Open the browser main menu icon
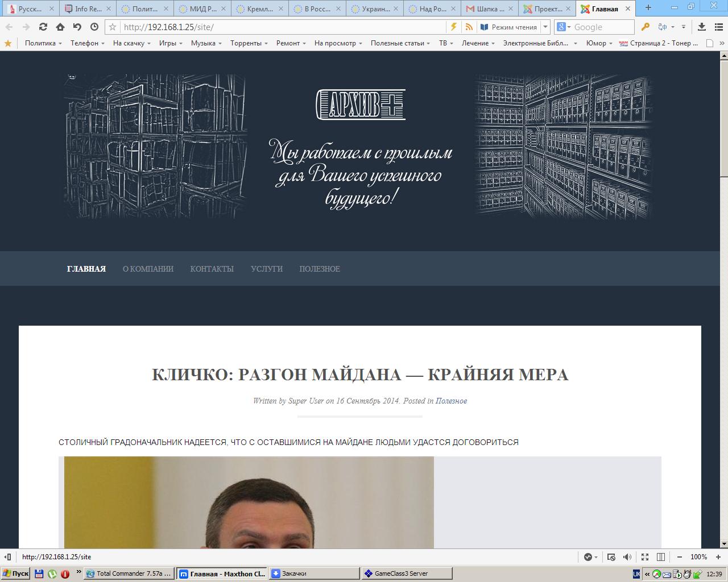728x582 pixels. coord(718,27)
